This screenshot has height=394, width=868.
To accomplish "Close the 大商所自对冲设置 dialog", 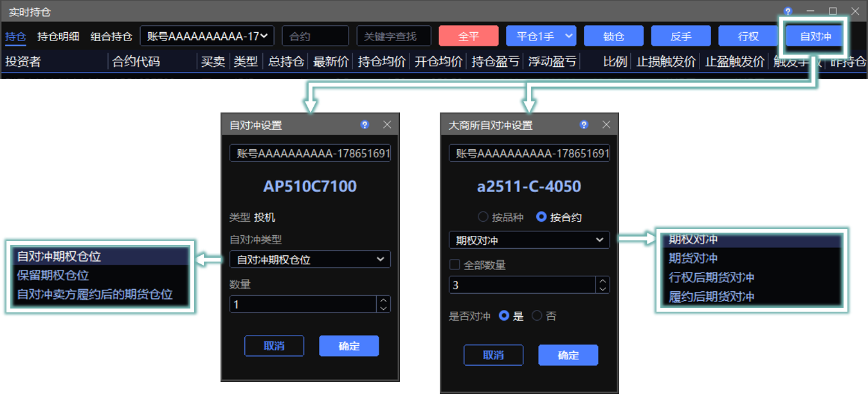I will pos(606,125).
